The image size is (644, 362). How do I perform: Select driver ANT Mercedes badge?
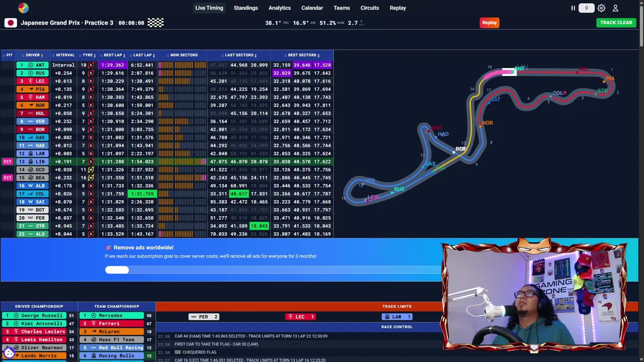click(32, 65)
